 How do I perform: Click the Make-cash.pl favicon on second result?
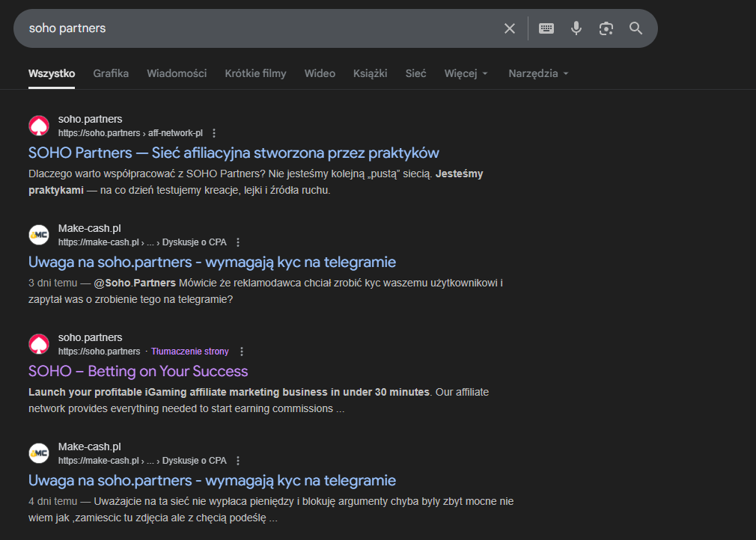tap(39, 235)
